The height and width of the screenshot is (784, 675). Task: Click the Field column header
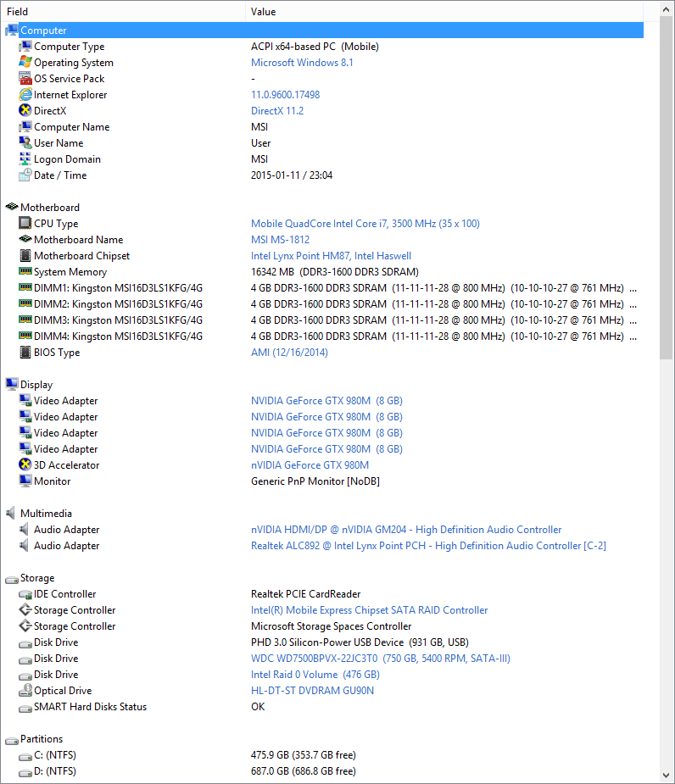click(123, 12)
